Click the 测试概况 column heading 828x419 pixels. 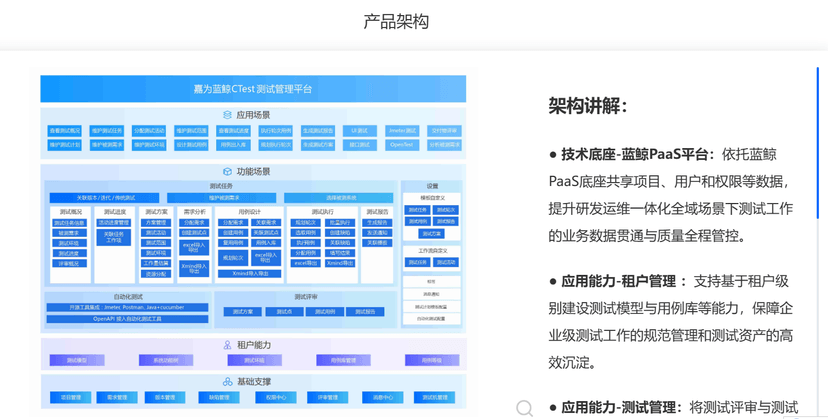(x=70, y=212)
